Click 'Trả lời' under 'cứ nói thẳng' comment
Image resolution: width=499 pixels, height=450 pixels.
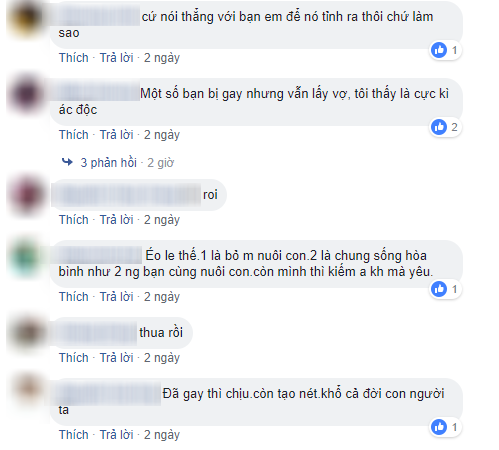pyautogui.click(x=117, y=58)
